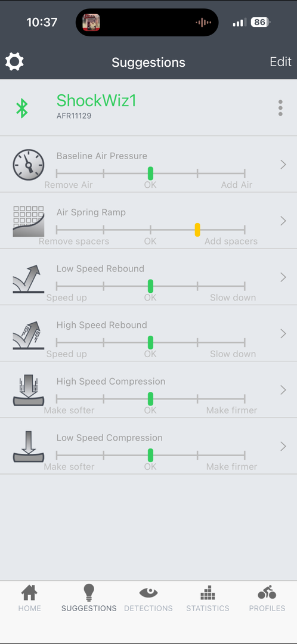This screenshot has height=644, width=297.
Task: Expand High Speed Compression details chevron
Action: (283, 390)
